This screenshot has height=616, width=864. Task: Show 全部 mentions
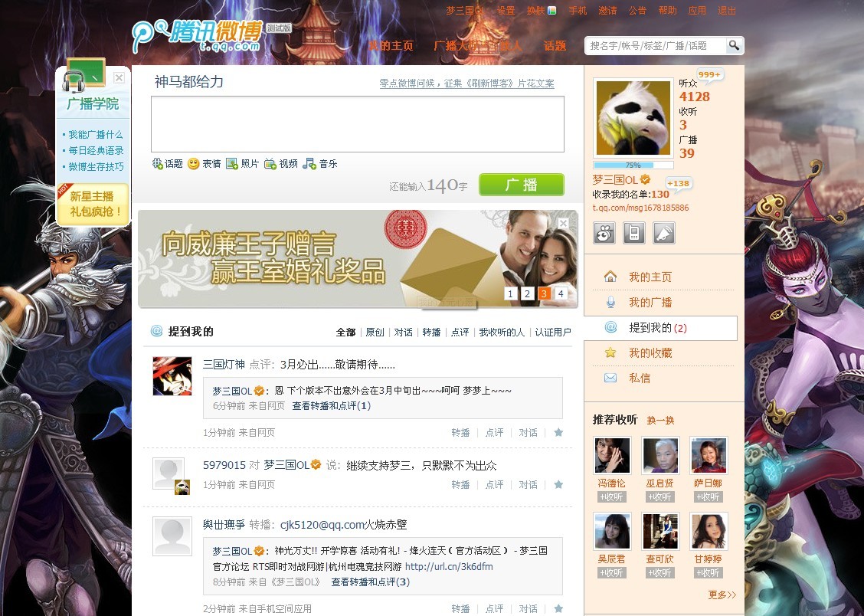point(345,333)
